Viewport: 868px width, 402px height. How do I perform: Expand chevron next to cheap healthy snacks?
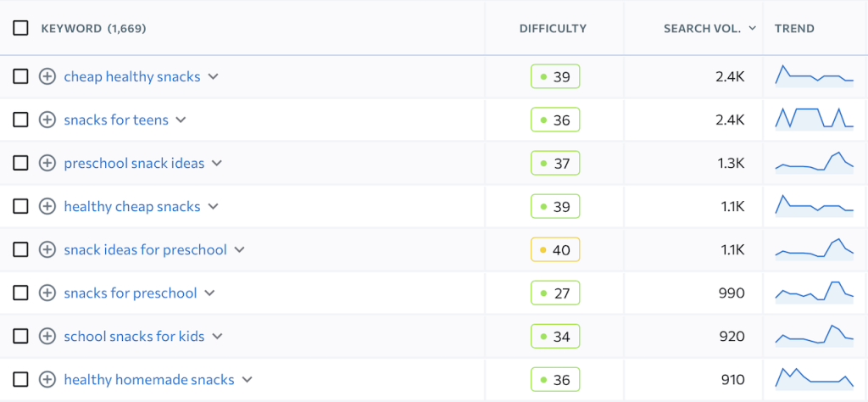click(214, 76)
